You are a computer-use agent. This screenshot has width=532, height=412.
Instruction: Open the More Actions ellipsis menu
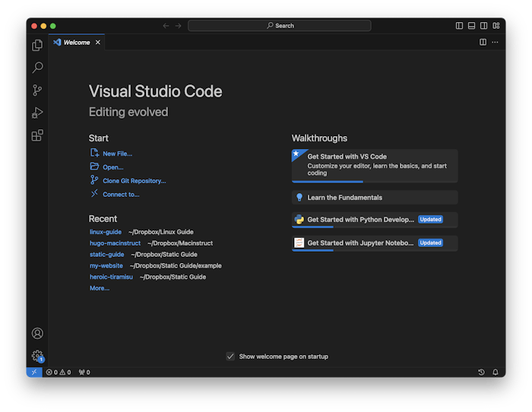click(496, 43)
